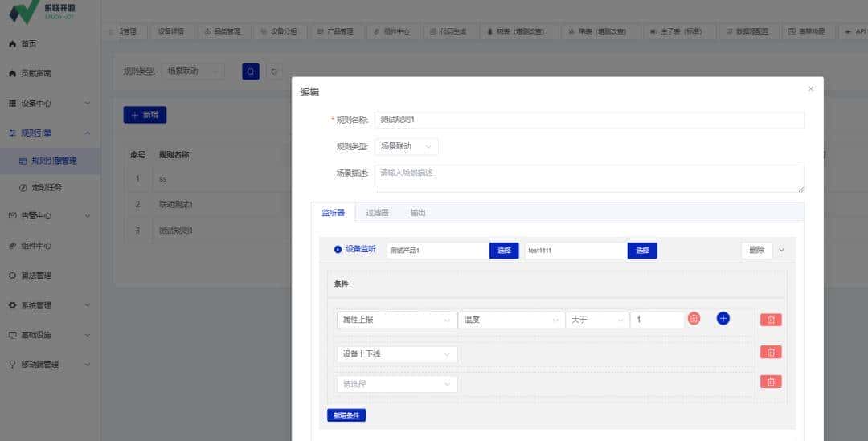868x441 pixels.
Task: Open the empty 请选择 condition dropdown
Action: coord(397,384)
